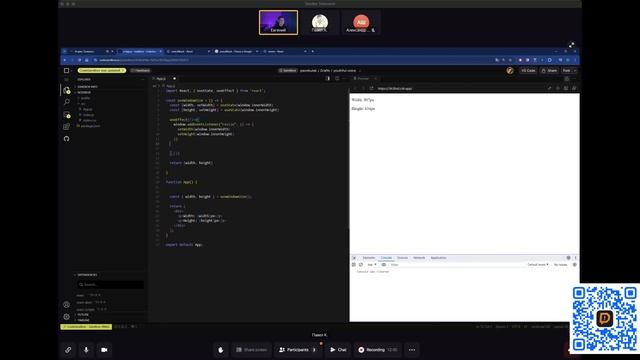Viewport: 640px width, 360px height.
Task: Expand the OUTLINE section
Action: (x=83, y=315)
